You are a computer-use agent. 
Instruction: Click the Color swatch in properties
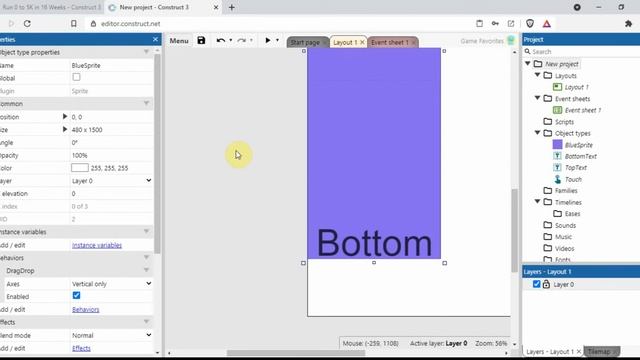(80, 168)
